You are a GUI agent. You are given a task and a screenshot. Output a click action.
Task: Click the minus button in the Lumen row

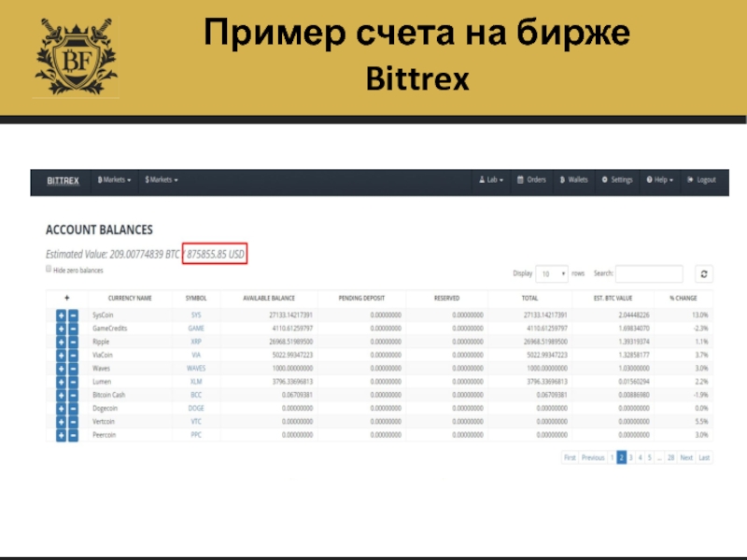tap(73, 382)
